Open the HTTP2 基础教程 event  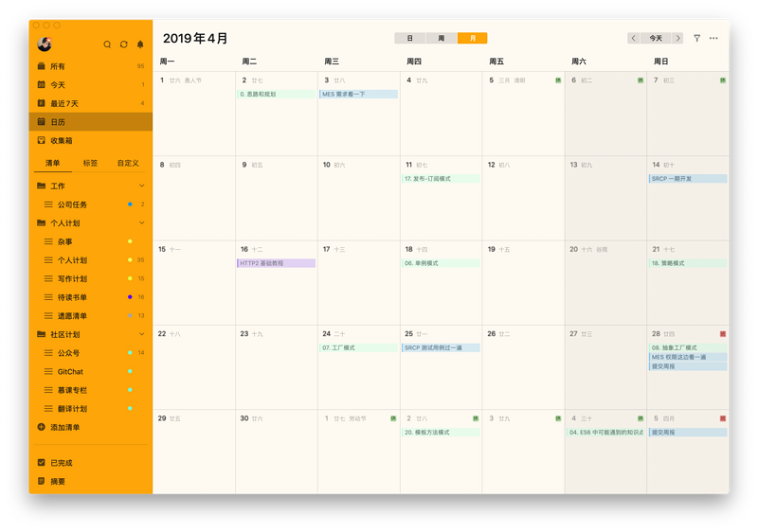(x=276, y=263)
